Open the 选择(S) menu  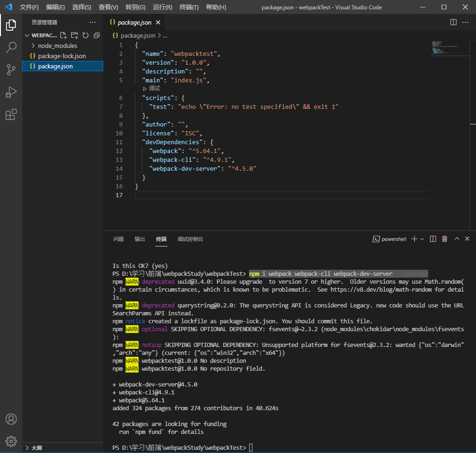82,7
